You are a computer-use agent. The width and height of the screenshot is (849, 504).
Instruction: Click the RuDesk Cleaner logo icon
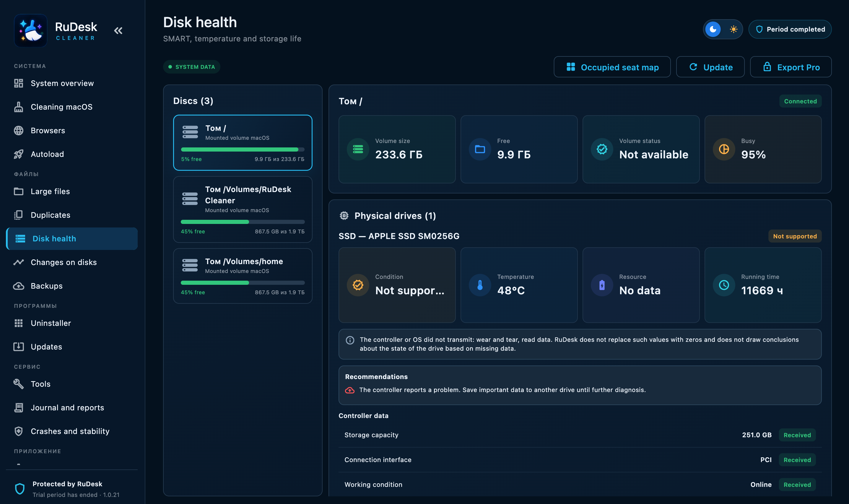point(30,30)
